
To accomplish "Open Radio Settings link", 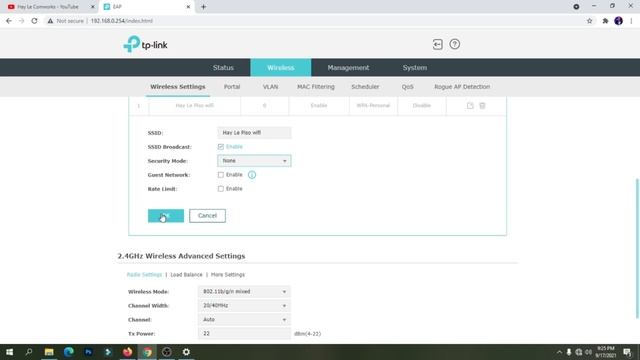I will 144,275.
